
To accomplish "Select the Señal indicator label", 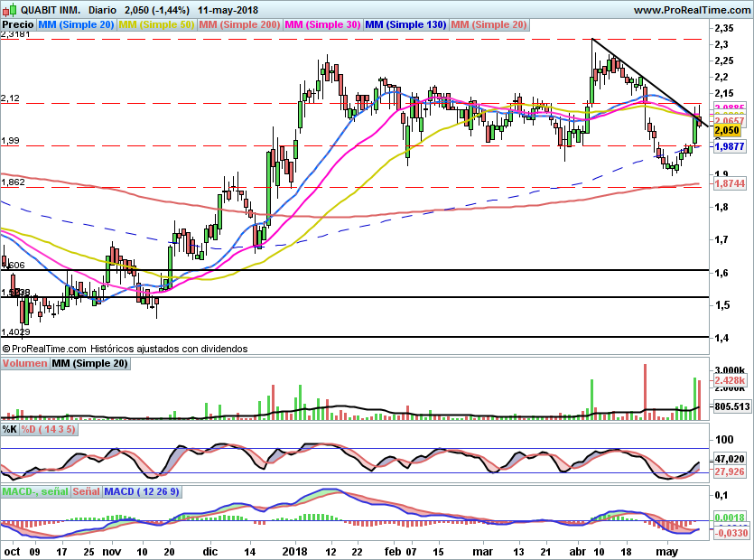I will tap(87, 491).
